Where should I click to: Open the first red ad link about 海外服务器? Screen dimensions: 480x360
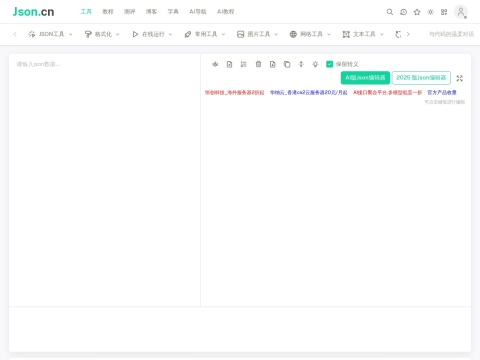point(234,92)
